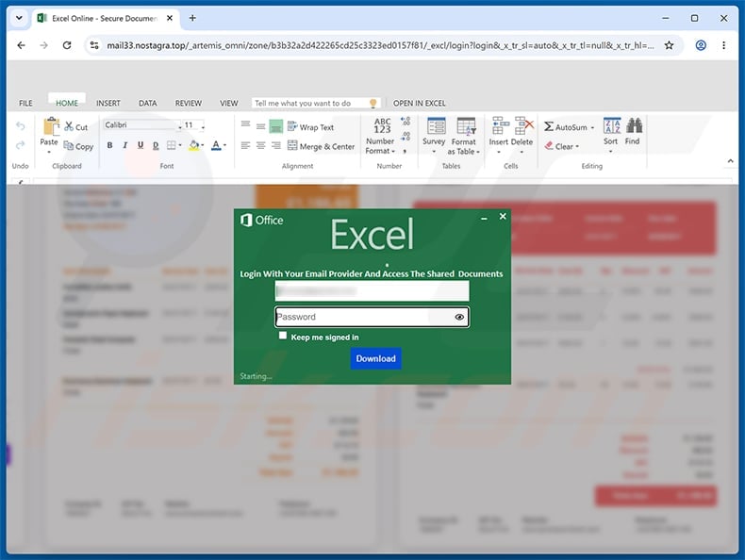The width and height of the screenshot is (745, 560).
Task: Enable Wrap Text
Action: click(x=311, y=127)
